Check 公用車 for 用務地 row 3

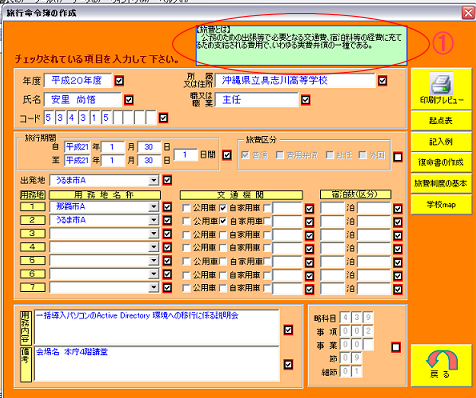(x=186, y=235)
